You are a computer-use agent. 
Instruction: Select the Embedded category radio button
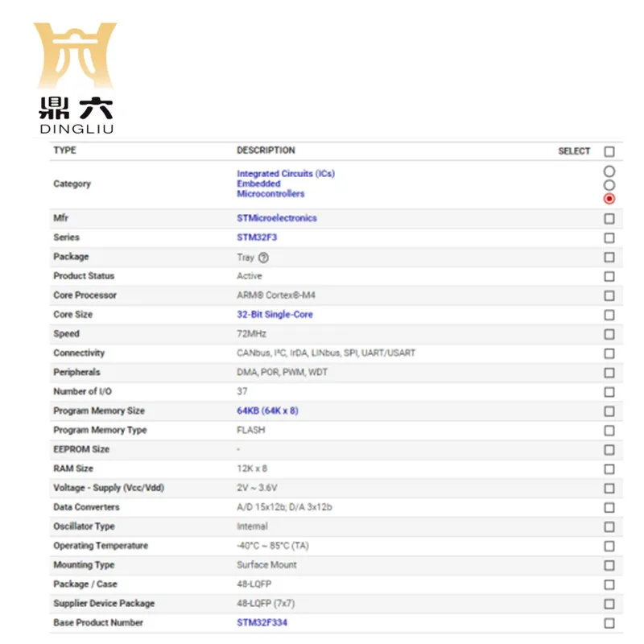(x=609, y=185)
